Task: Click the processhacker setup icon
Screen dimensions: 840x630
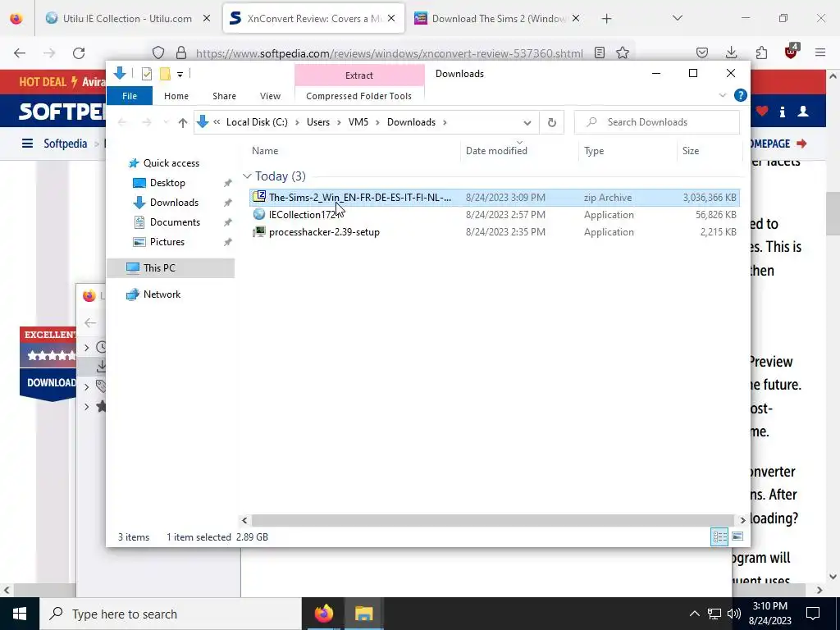Action: pyautogui.click(x=259, y=231)
